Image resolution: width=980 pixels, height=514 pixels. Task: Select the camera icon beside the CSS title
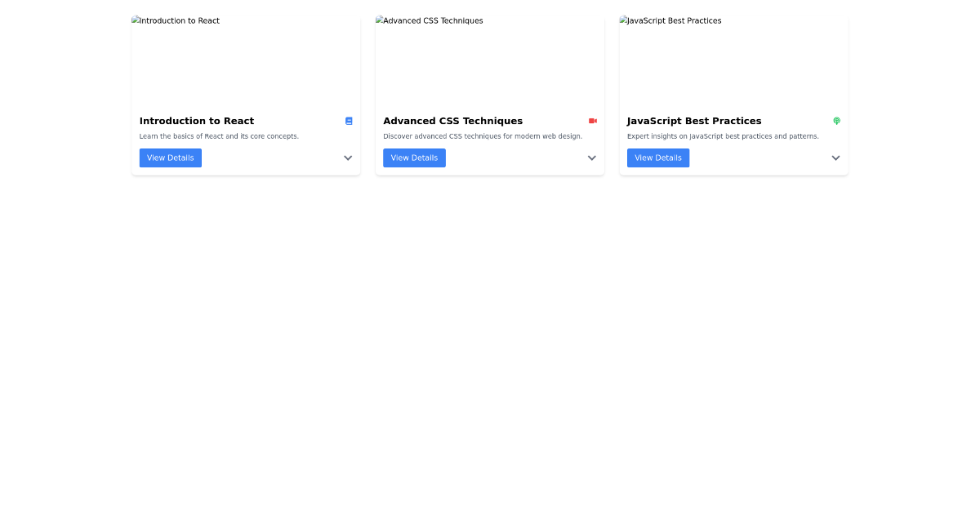[593, 121]
